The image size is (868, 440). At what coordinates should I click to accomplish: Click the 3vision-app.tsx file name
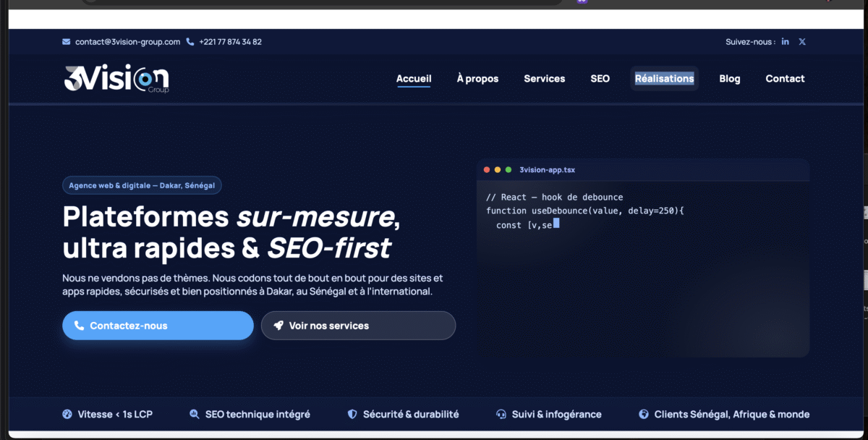[x=548, y=169]
